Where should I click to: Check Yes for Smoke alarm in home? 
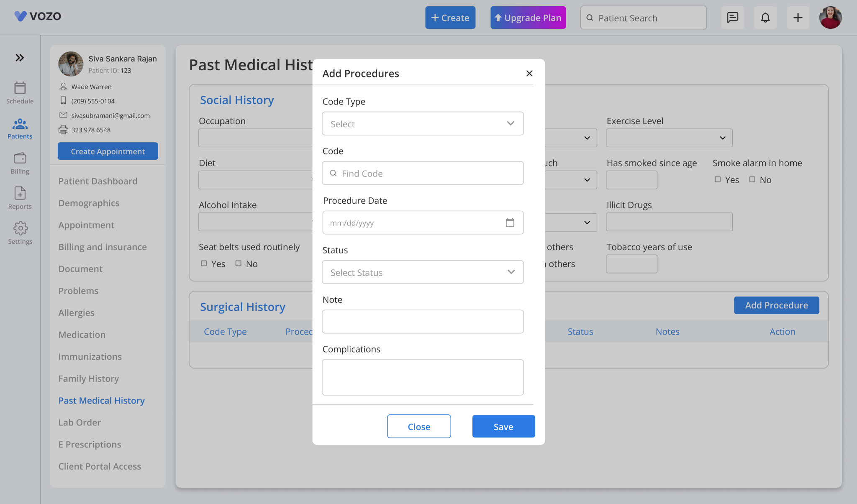(718, 179)
